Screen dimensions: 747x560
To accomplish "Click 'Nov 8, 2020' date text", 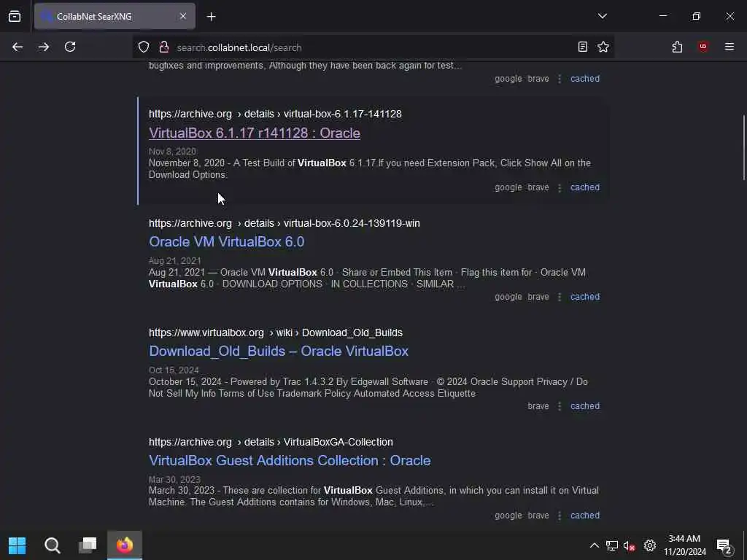I will tap(172, 152).
